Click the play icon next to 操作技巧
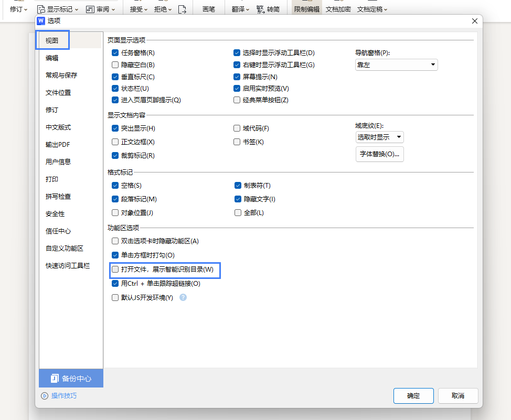The height and width of the screenshot is (420, 511). point(44,396)
